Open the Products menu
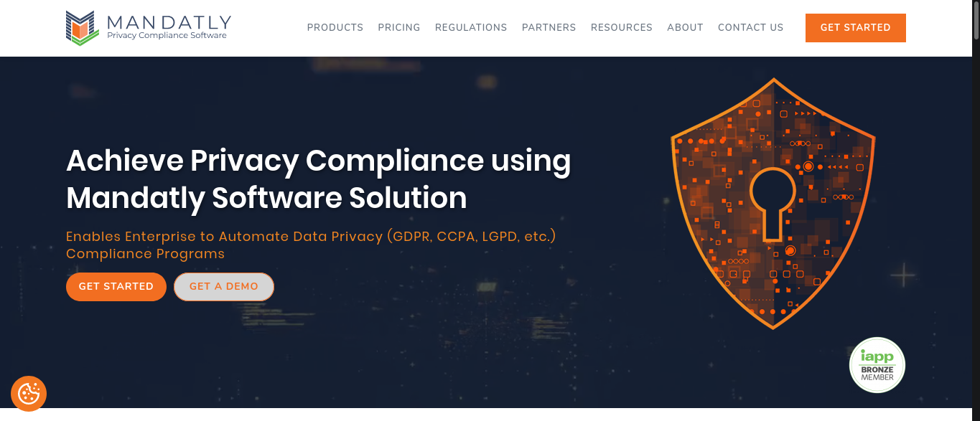 coord(335,27)
